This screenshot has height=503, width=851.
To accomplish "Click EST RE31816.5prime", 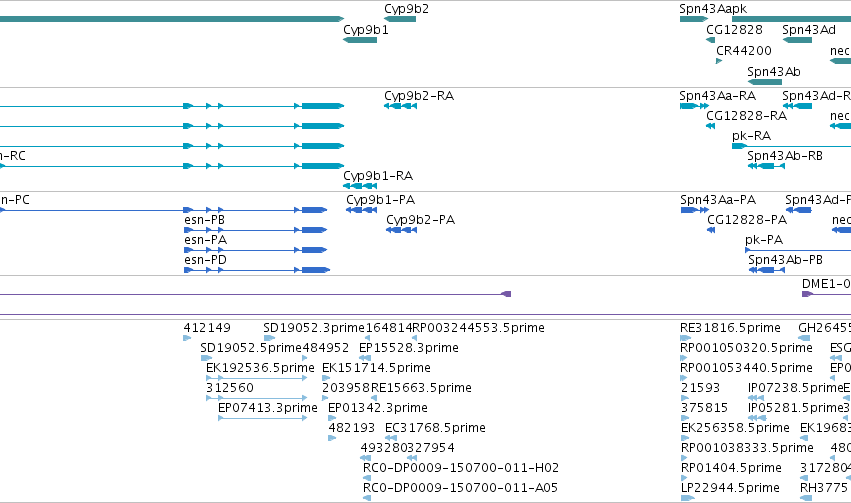I will (730, 328).
